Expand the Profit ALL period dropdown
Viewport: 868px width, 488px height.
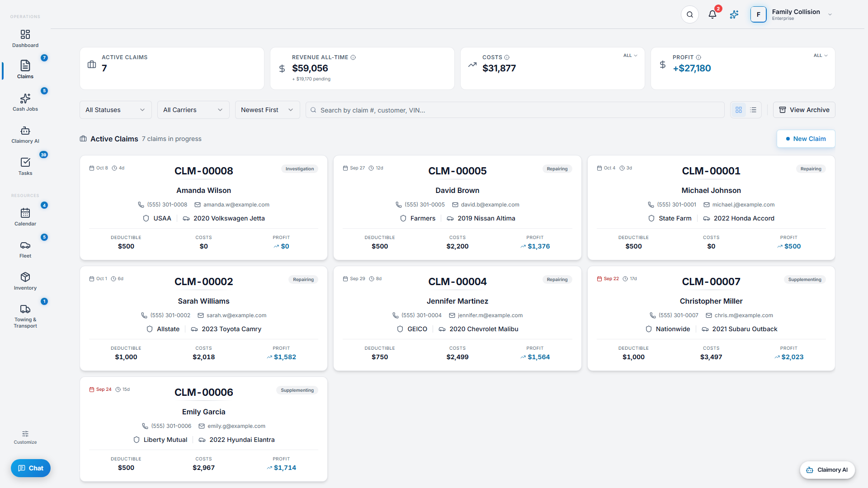click(x=821, y=56)
